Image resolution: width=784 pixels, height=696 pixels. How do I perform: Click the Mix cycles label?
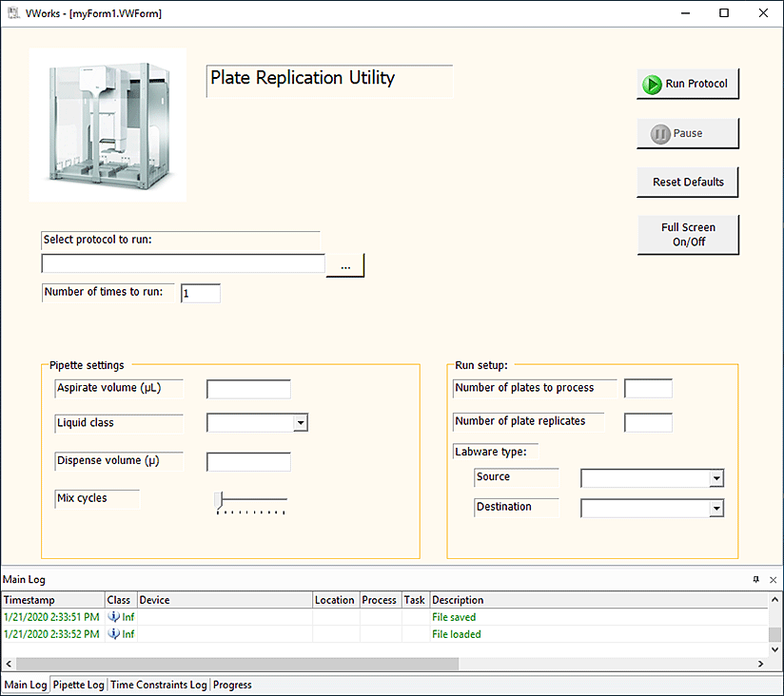[x=82, y=498]
